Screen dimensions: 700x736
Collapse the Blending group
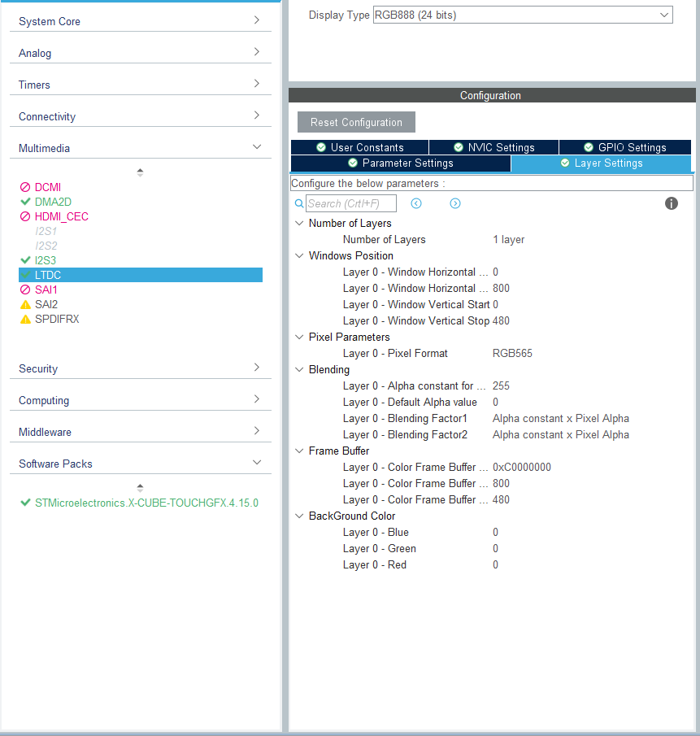coord(299,370)
